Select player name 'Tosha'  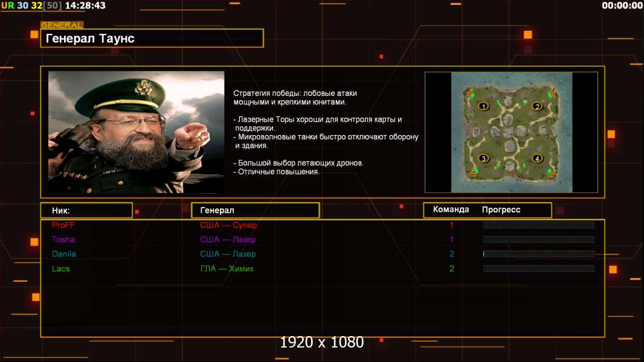pyautogui.click(x=63, y=240)
